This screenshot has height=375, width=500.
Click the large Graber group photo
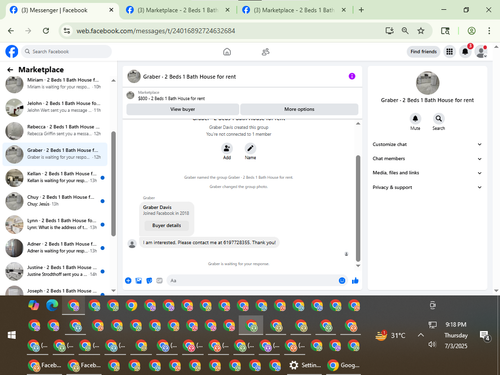(427, 83)
